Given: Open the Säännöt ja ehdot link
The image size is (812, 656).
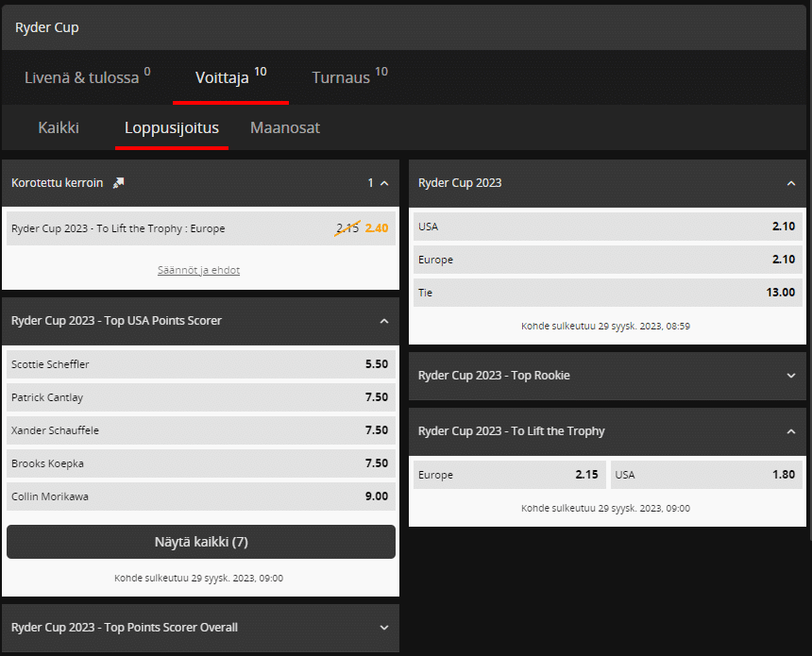Looking at the screenshot, I should [198, 270].
